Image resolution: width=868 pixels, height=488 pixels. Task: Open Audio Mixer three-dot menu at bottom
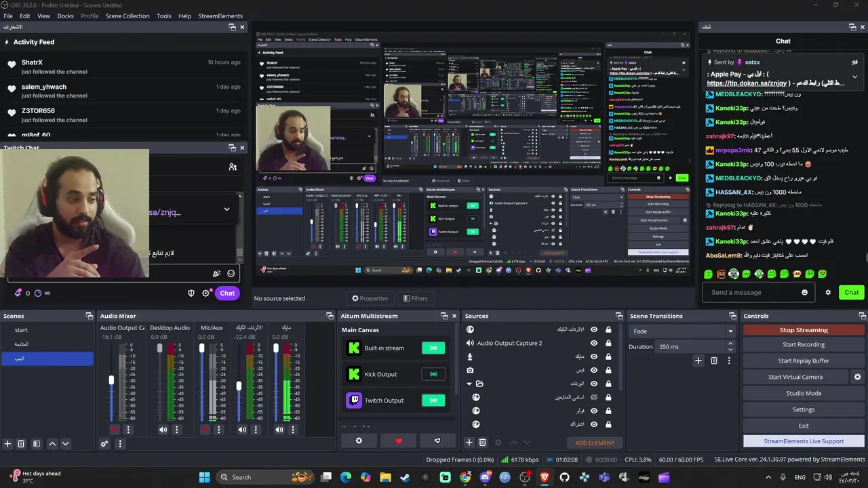(120, 444)
